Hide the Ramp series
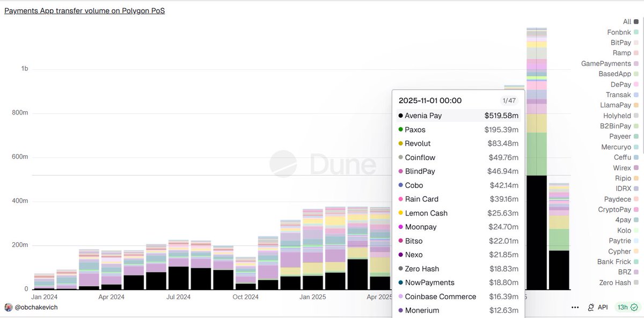This screenshot has width=644, height=318. [x=626, y=53]
